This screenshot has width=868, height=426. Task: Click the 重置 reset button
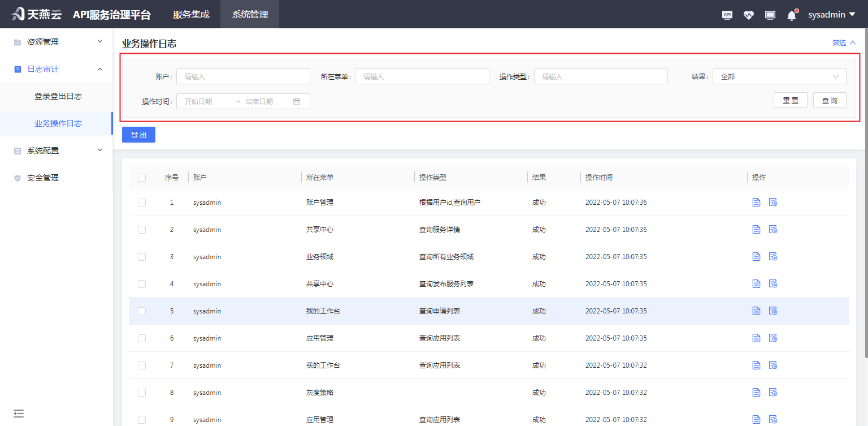(x=790, y=100)
